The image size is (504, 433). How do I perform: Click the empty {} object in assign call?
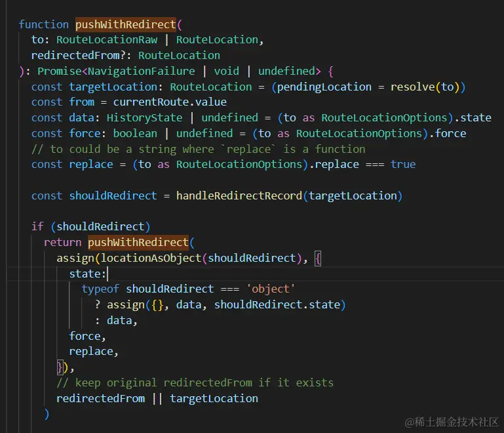pos(157,304)
